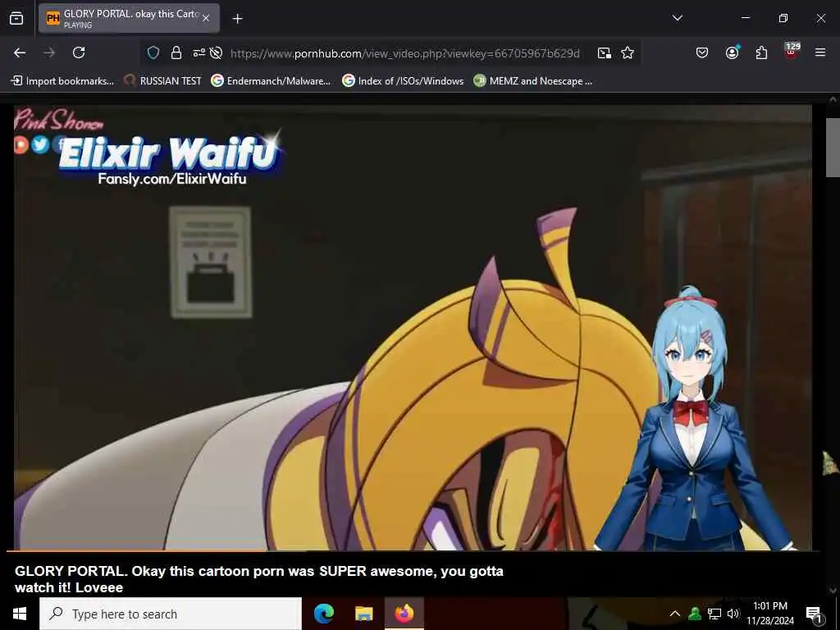Open the clock showing 1:01 PM
The height and width of the screenshot is (630, 840).
point(769,614)
